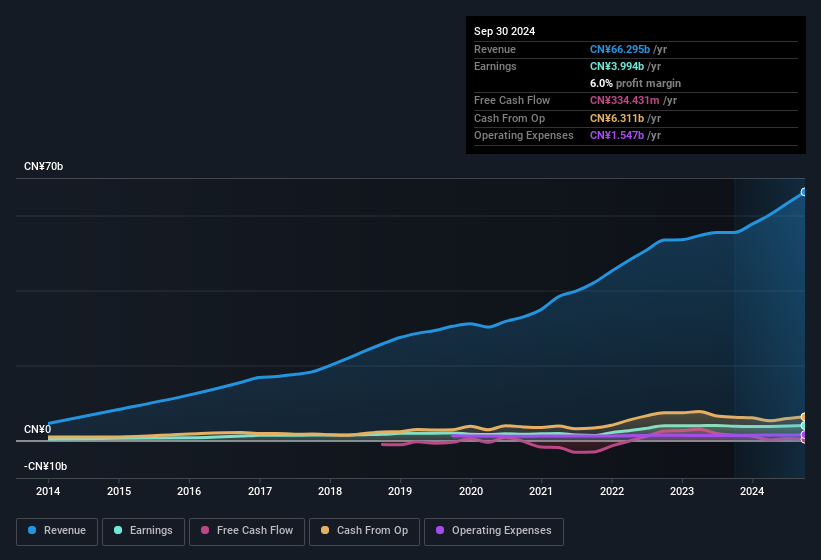Click the CN¥70b y-axis label
Viewport: 821px width, 560px height.
[43, 166]
